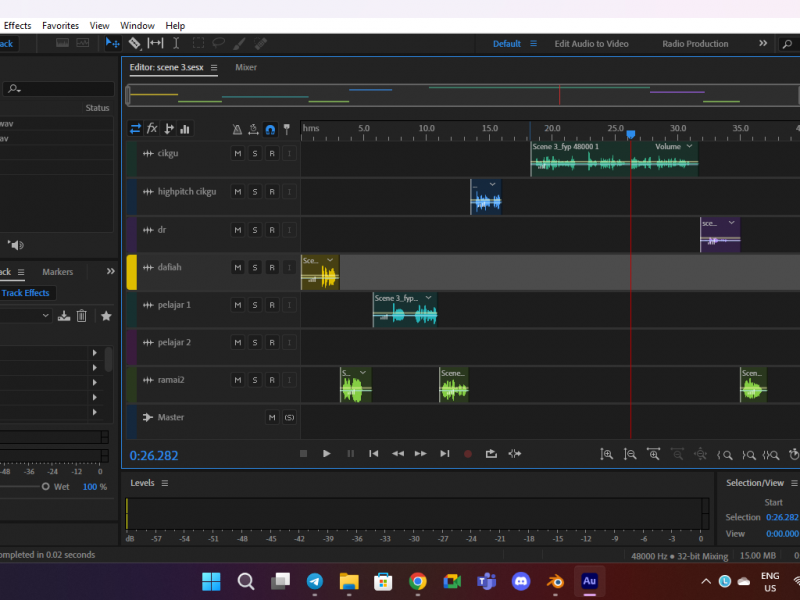800x600 pixels.
Task: Solo the dr track
Action: click(x=254, y=230)
